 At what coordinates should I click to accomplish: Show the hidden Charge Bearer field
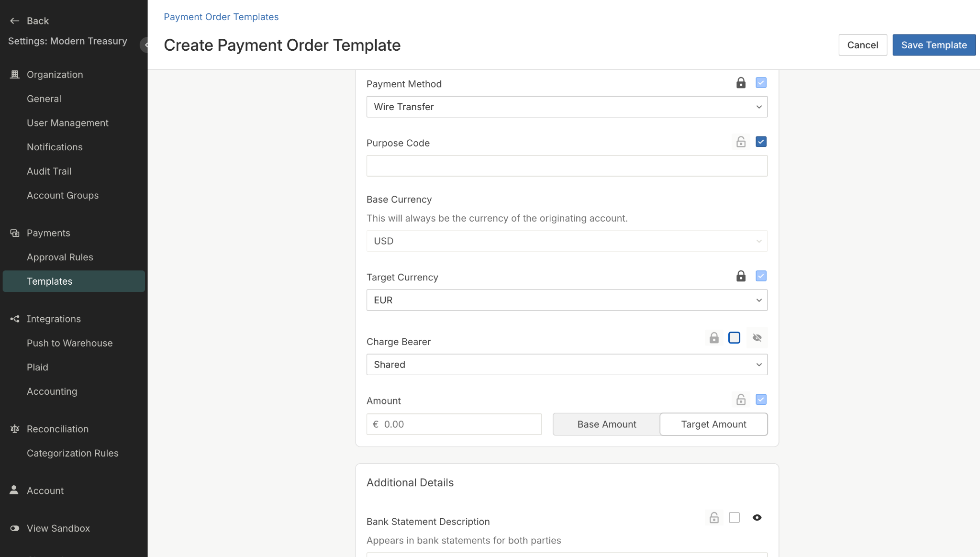pos(757,338)
